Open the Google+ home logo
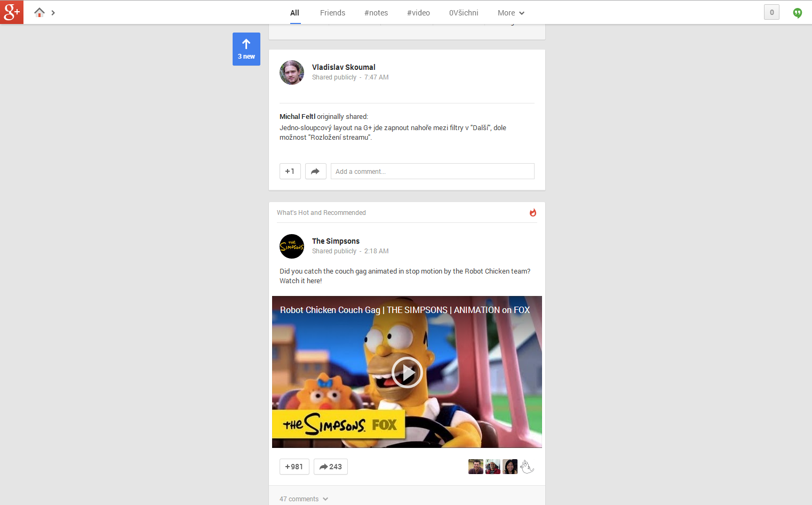The height and width of the screenshot is (505, 812). point(11,12)
